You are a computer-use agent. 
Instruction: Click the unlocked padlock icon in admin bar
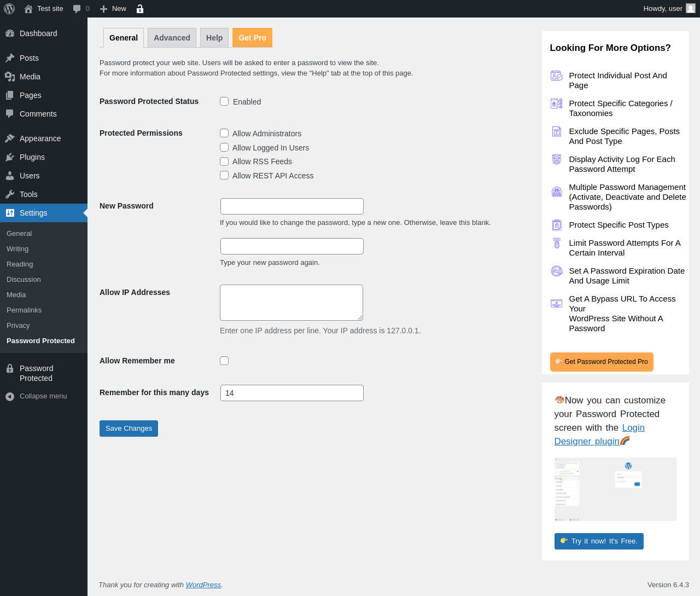coord(140,9)
